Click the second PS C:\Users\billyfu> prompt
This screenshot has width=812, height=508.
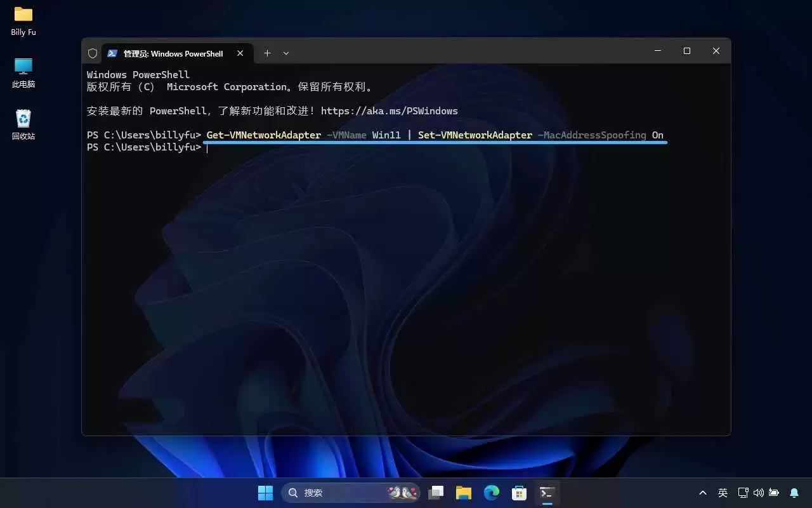pyautogui.click(x=144, y=147)
